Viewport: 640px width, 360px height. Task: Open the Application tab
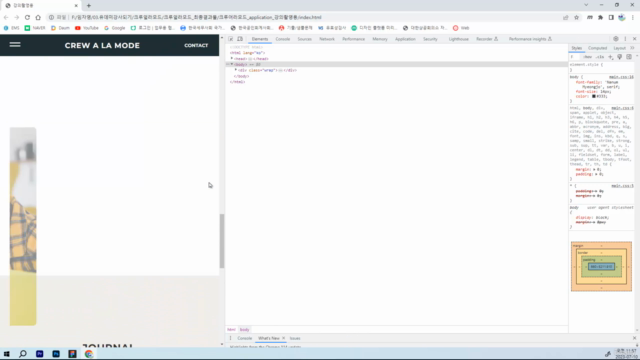point(405,39)
